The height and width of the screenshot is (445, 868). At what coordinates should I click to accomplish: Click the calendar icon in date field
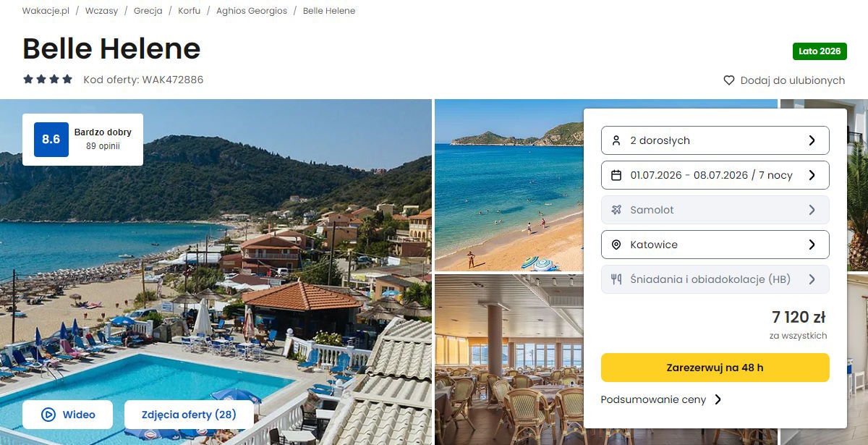pyautogui.click(x=616, y=175)
